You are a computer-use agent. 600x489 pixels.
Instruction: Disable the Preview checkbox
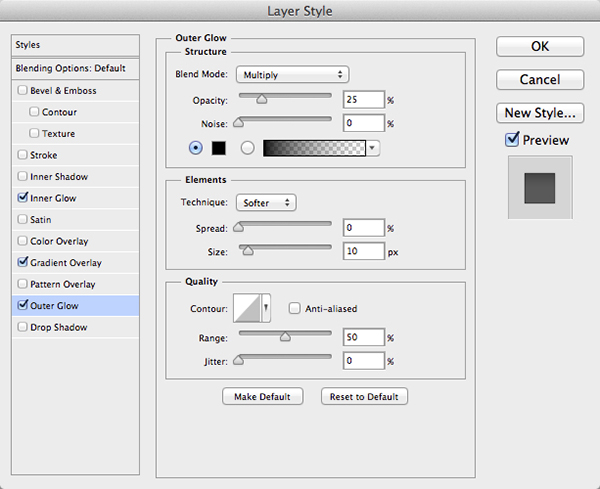(x=513, y=140)
